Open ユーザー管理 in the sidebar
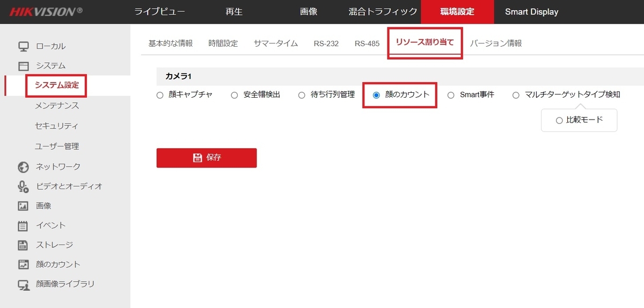 (57, 146)
